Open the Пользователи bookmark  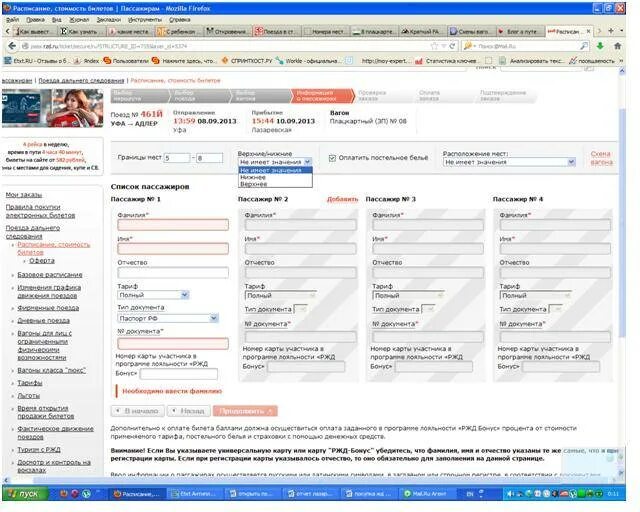coord(126,61)
